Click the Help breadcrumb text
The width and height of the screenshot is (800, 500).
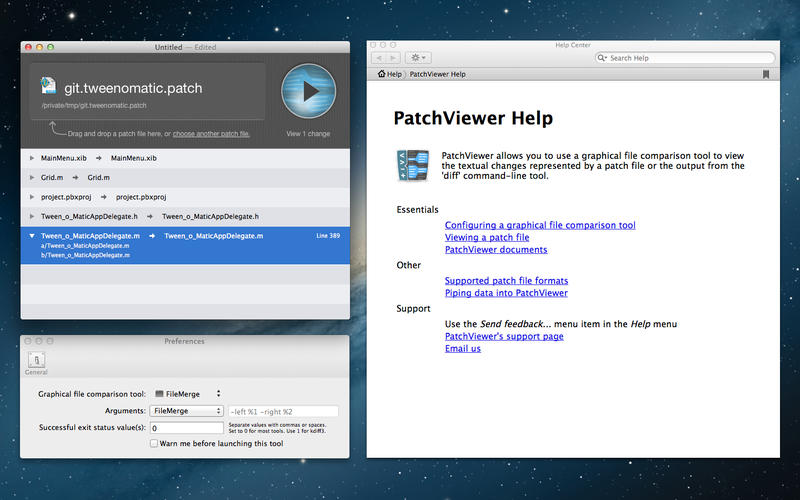point(394,74)
